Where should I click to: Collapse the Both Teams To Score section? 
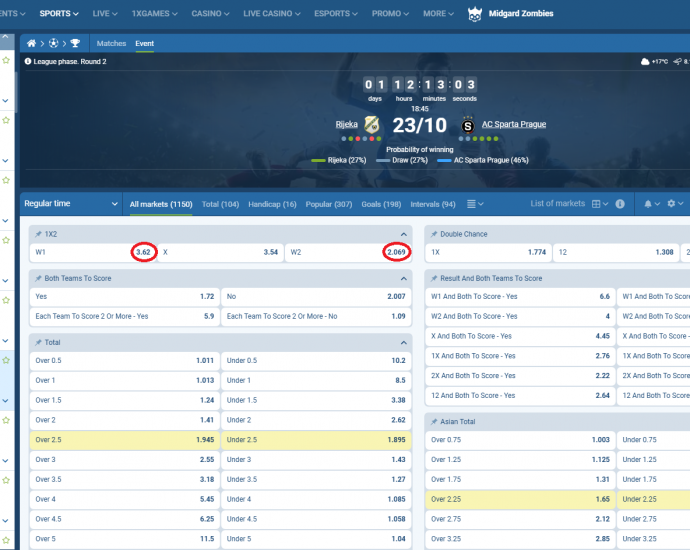pos(404,278)
